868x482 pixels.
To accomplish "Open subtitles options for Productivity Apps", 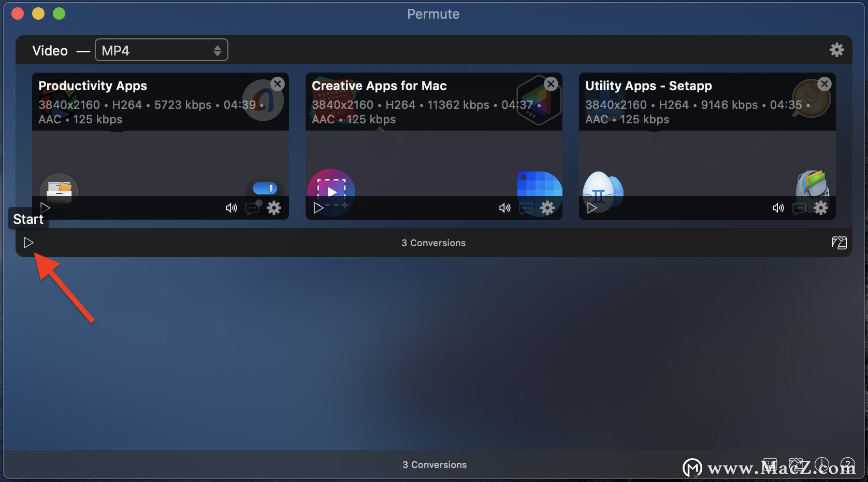I will (252, 208).
